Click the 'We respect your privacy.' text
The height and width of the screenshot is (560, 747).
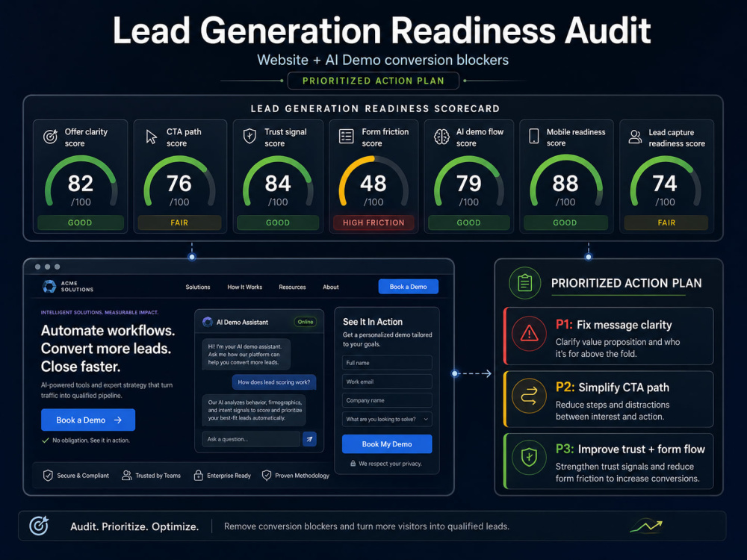pyautogui.click(x=390, y=464)
